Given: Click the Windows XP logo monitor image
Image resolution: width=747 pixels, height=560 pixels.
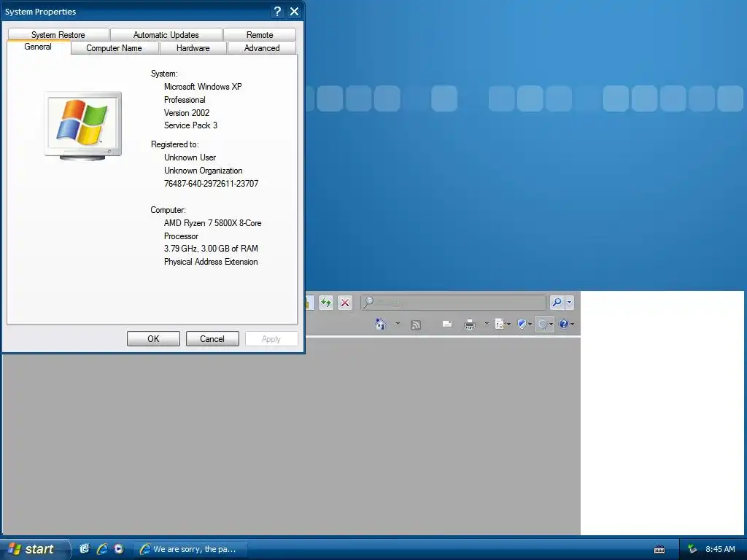Looking at the screenshot, I should [83, 125].
